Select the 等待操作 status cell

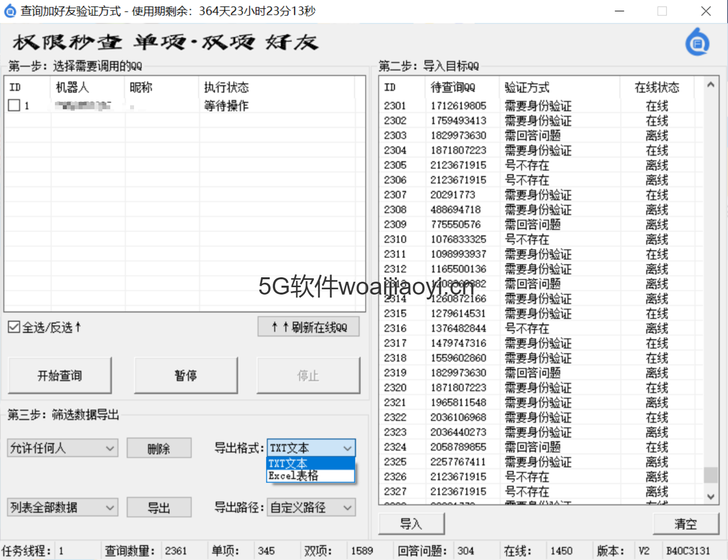pyautogui.click(x=227, y=105)
